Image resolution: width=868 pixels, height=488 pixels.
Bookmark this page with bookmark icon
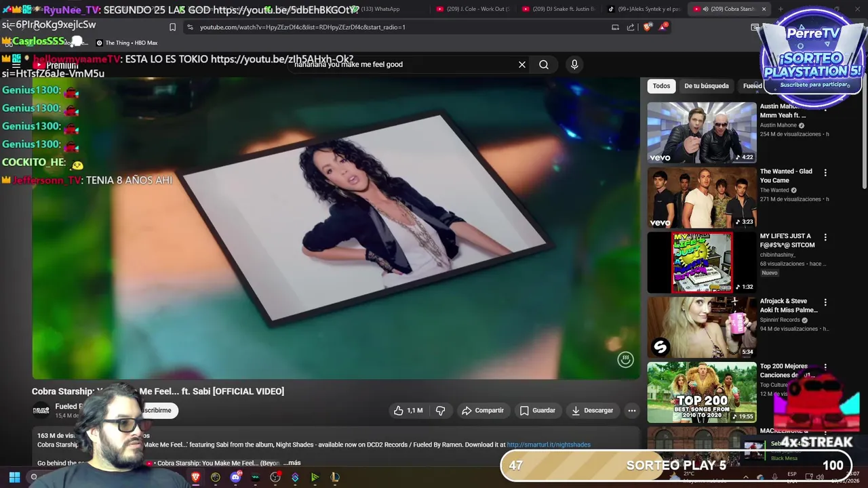[172, 27]
